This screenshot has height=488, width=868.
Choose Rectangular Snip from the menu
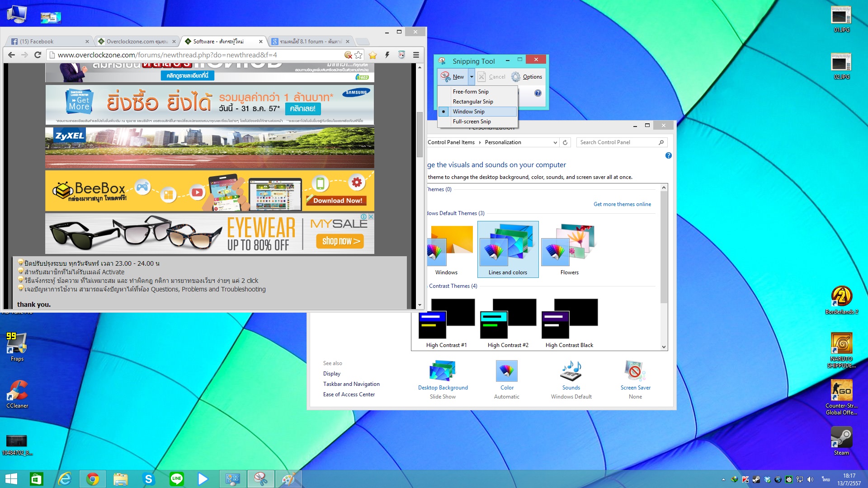click(472, 102)
